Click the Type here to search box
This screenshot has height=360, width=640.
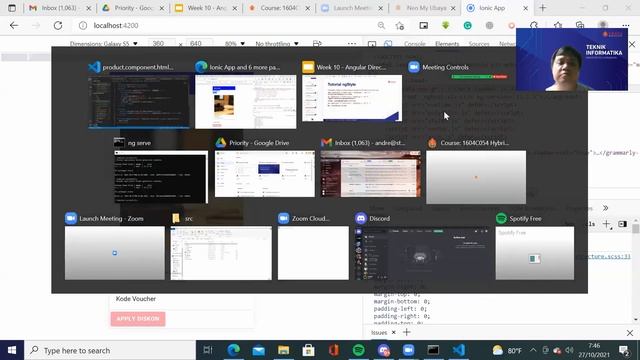pyautogui.click(x=110, y=350)
